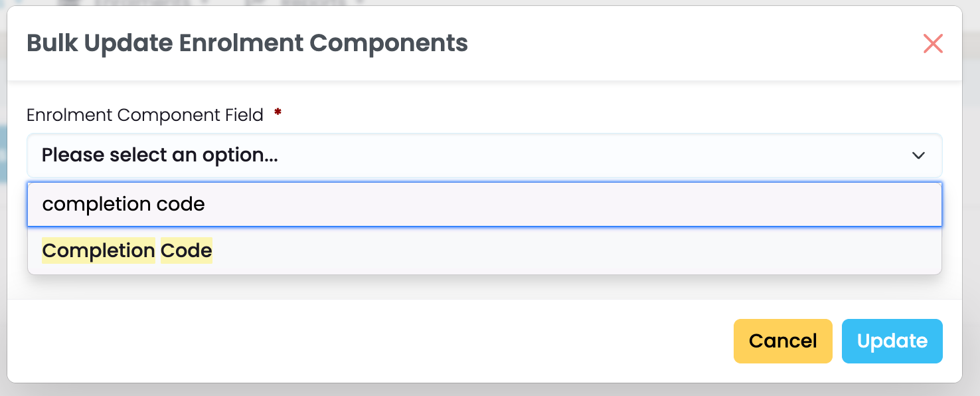This screenshot has height=396, width=980.
Task: Click the word 'Enrolment' in the field label
Action: pos(70,115)
